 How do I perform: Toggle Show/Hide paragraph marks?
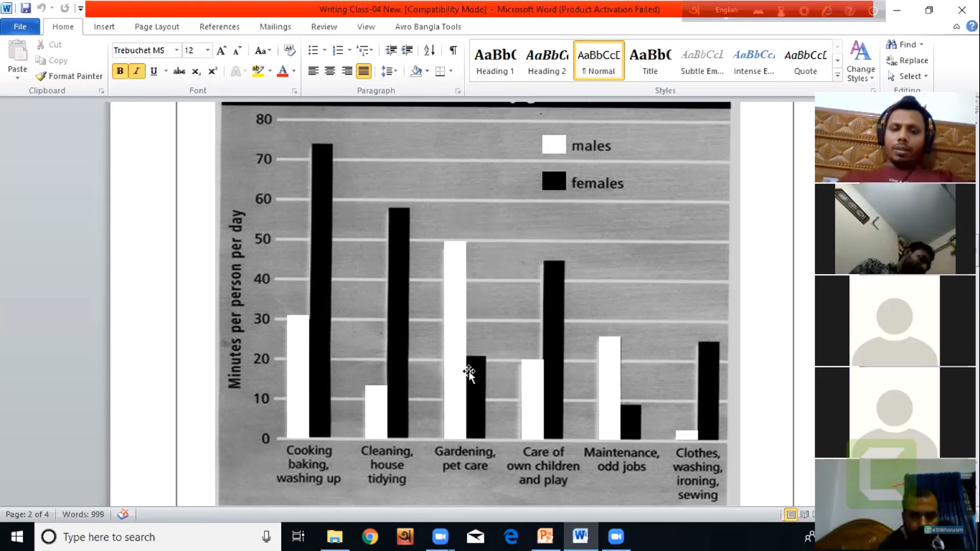point(453,50)
